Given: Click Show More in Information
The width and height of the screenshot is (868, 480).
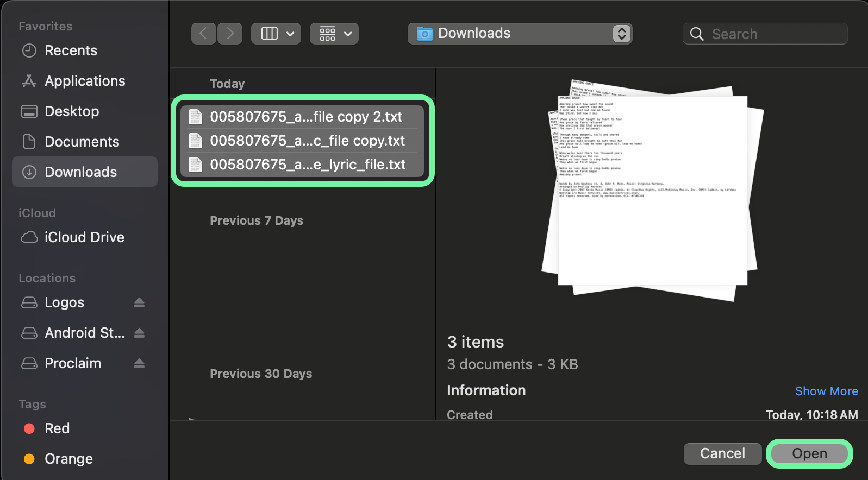Looking at the screenshot, I should tap(826, 391).
